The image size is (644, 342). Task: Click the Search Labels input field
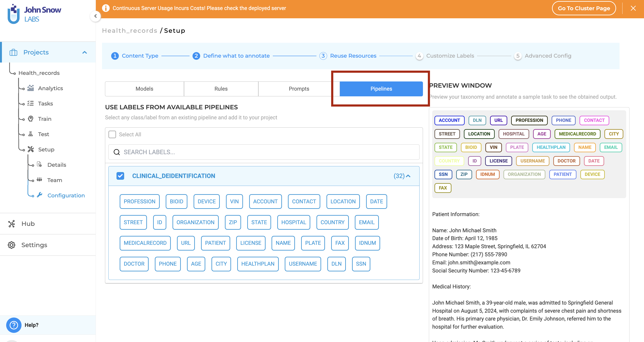[x=264, y=152]
